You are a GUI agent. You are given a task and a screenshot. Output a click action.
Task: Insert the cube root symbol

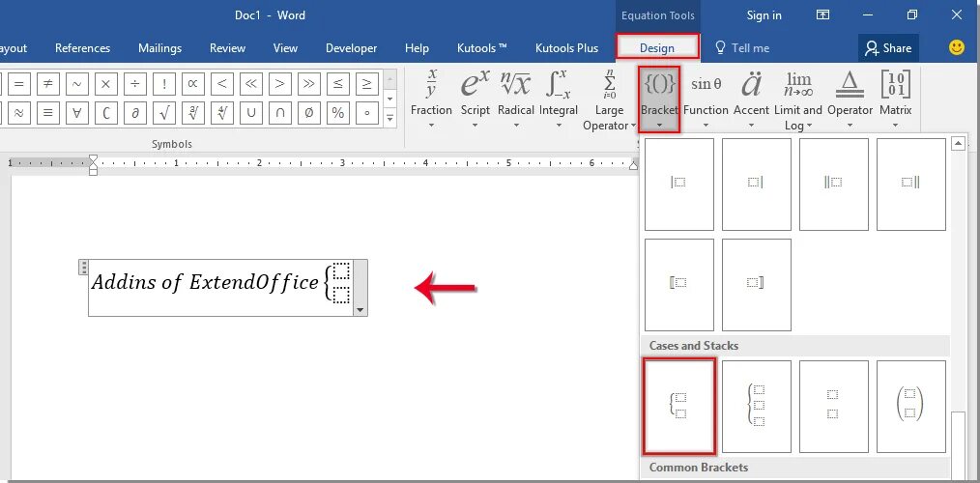click(x=193, y=113)
